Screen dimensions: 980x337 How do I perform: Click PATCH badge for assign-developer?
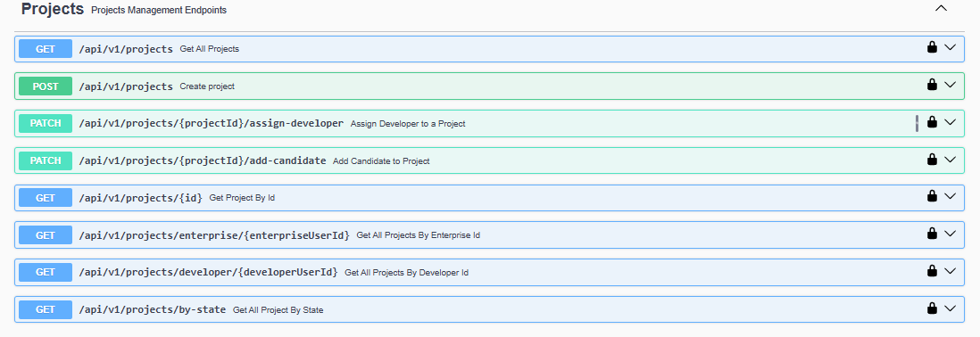[x=46, y=124]
